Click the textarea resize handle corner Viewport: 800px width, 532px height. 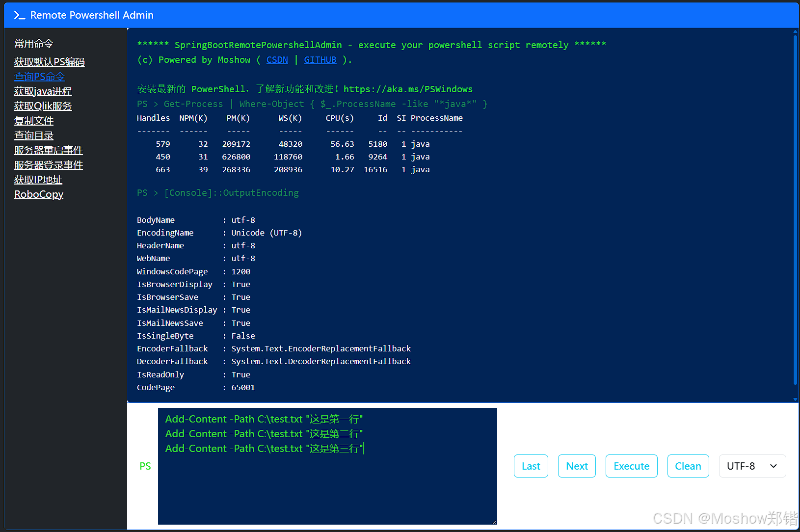(x=494, y=522)
